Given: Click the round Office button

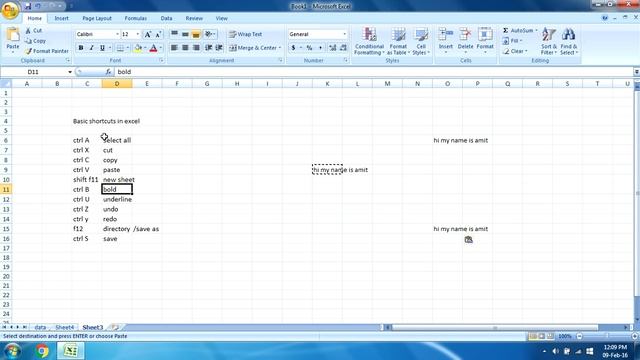Looking at the screenshot, I should (10, 10).
